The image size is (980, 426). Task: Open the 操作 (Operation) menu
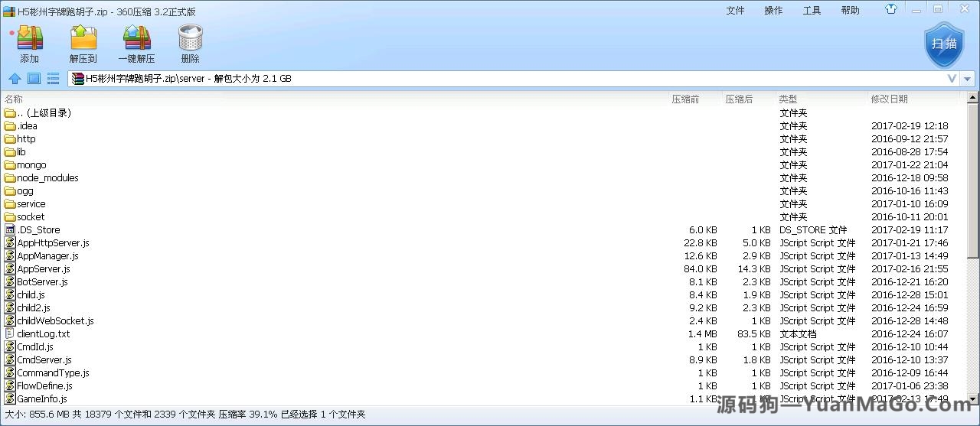tap(773, 11)
